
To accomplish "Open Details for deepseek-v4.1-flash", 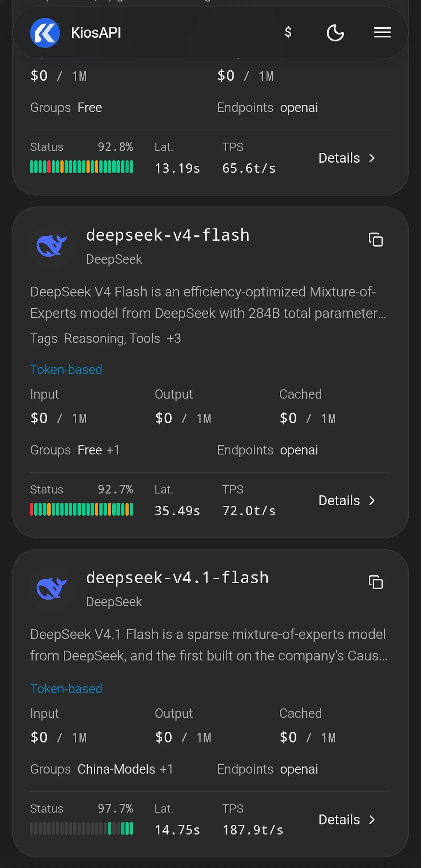I will 347,820.
